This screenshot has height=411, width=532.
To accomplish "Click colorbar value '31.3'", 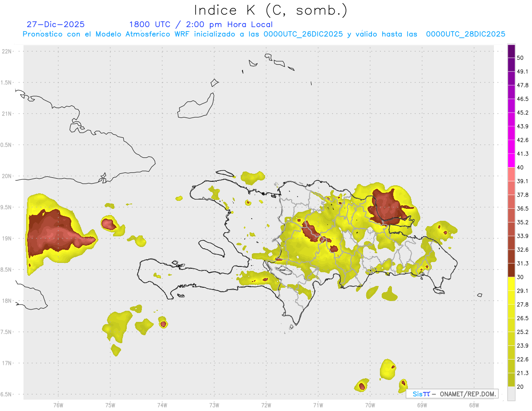I will (x=523, y=263).
